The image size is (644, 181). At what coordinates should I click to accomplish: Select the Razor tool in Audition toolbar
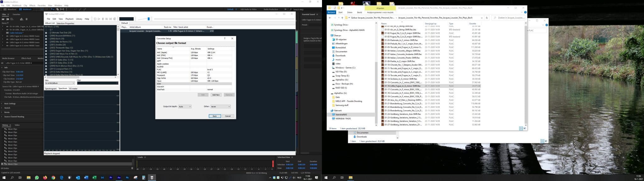point(58,9)
